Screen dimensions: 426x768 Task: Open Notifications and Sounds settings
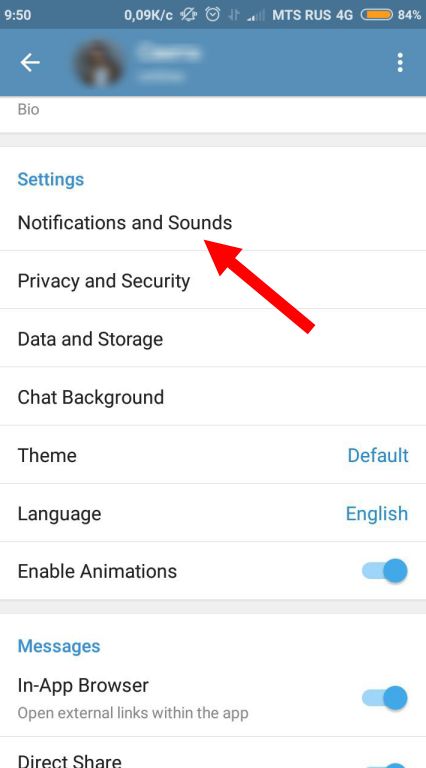pos(213,222)
